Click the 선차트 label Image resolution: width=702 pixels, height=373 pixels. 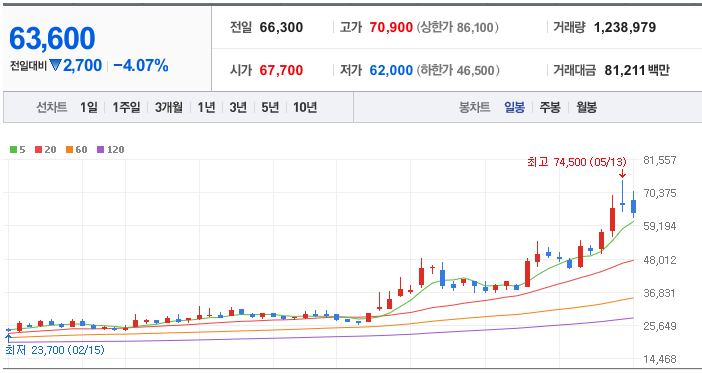(x=51, y=107)
